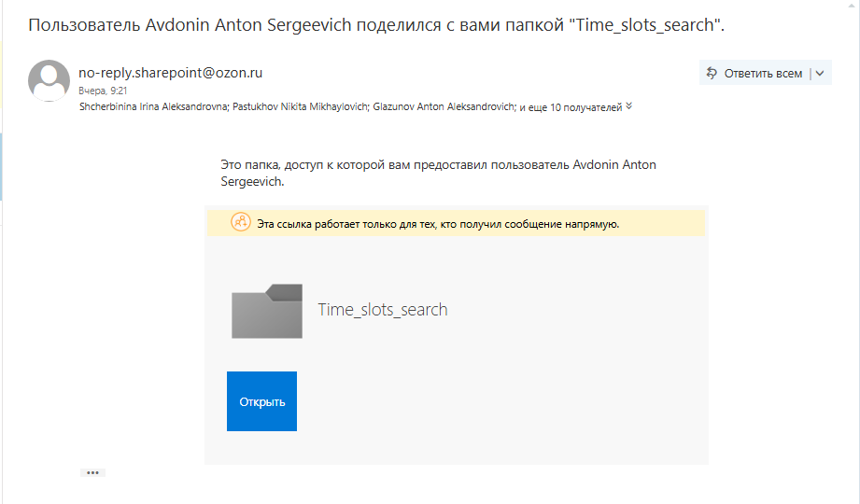Click the email subject line about Time_slots_search

[376, 24]
